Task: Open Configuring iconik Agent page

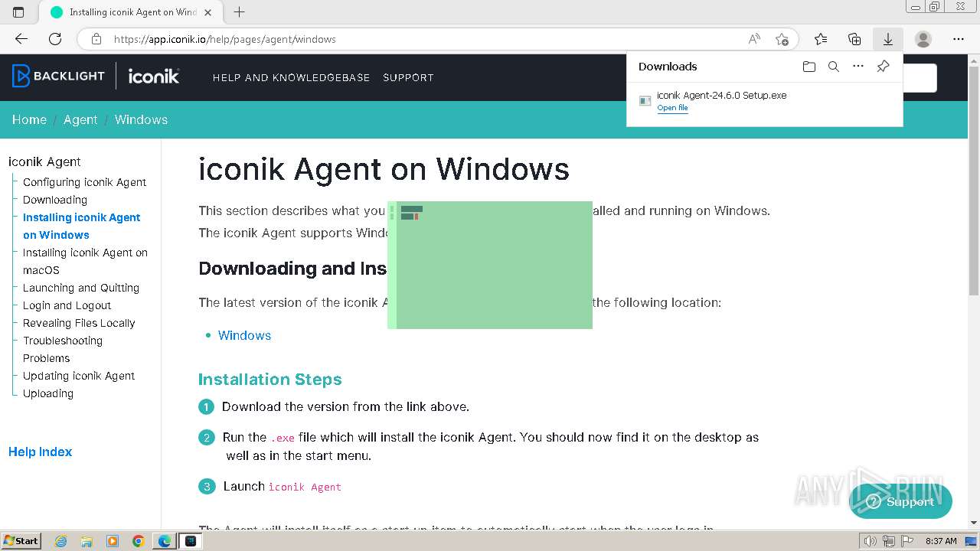Action: tap(84, 182)
